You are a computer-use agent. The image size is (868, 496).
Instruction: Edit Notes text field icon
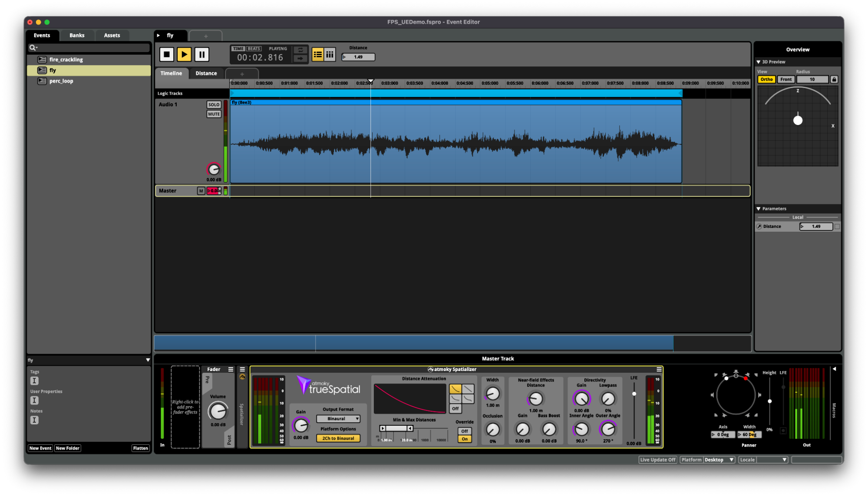34,420
